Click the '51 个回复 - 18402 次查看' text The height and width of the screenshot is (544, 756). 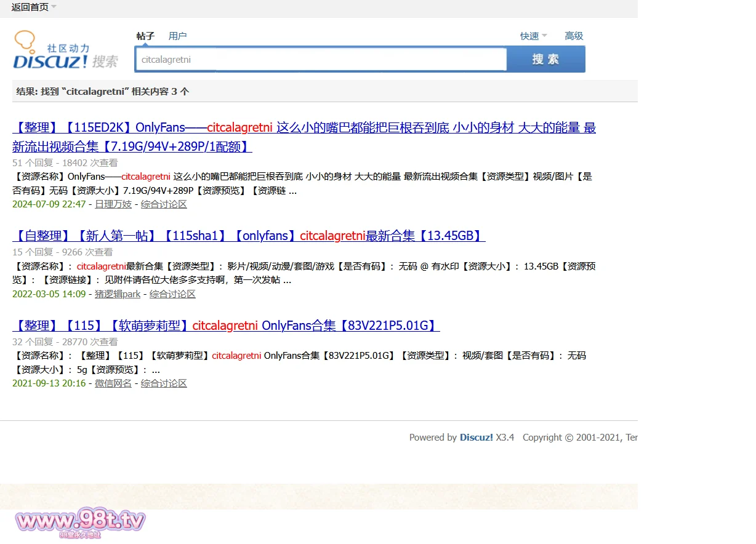point(65,163)
